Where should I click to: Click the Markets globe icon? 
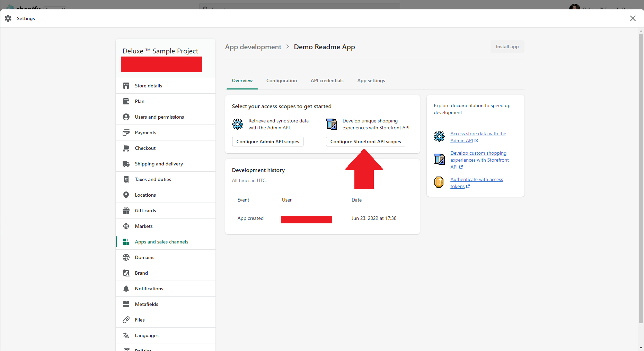tap(126, 226)
